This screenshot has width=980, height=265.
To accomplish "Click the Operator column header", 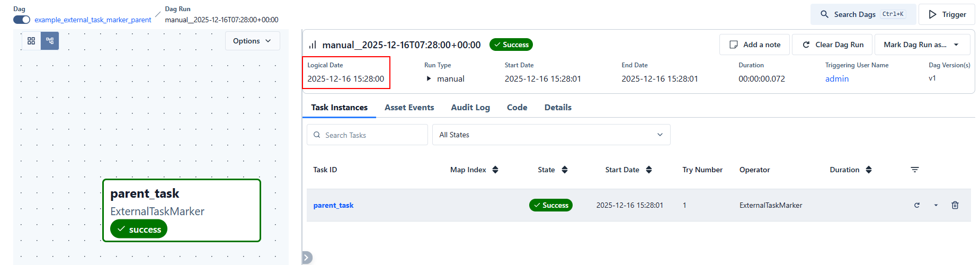I will click(754, 170).
